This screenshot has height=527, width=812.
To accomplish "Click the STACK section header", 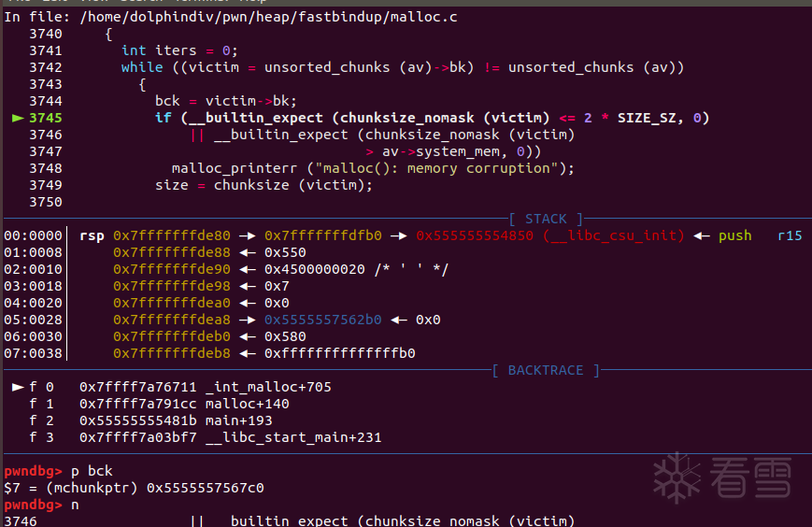I will coord(546,219).
